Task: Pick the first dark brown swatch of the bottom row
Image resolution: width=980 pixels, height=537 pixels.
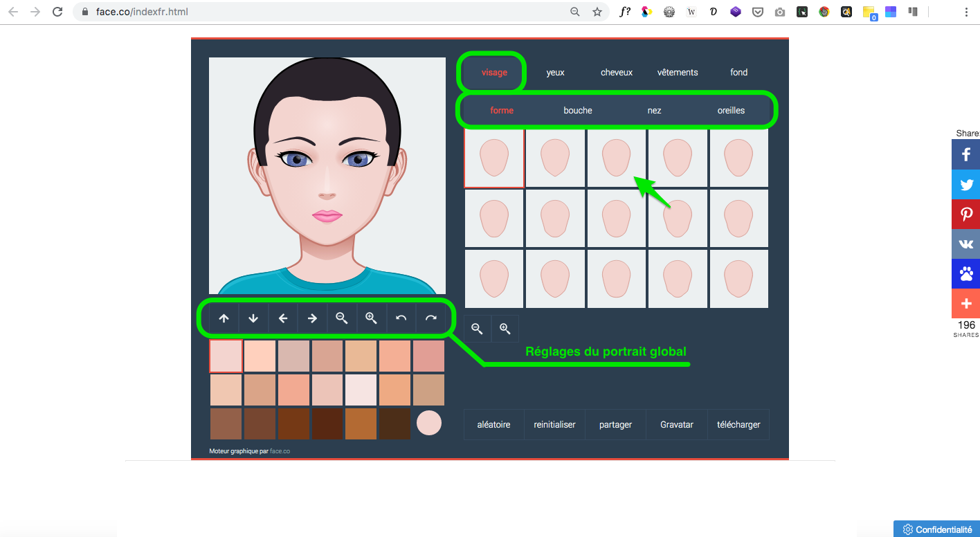Action: tap(226, 424)
